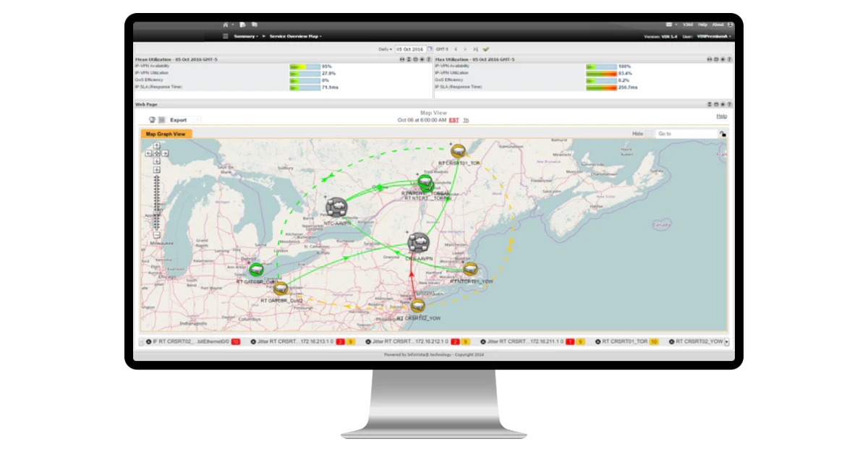868x452 pixels.
Task: Click the printer icon beside the Export button
Action: 151,119
